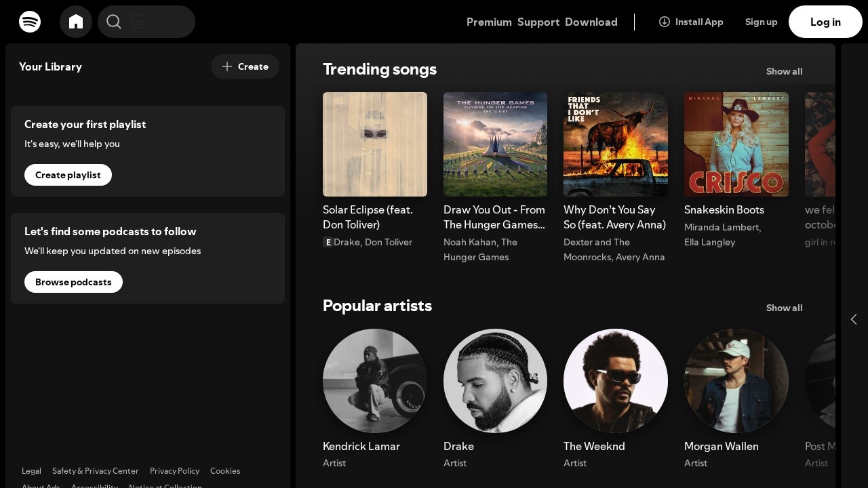
Task: Click the Trending songs heading
Action: (380, 69)
